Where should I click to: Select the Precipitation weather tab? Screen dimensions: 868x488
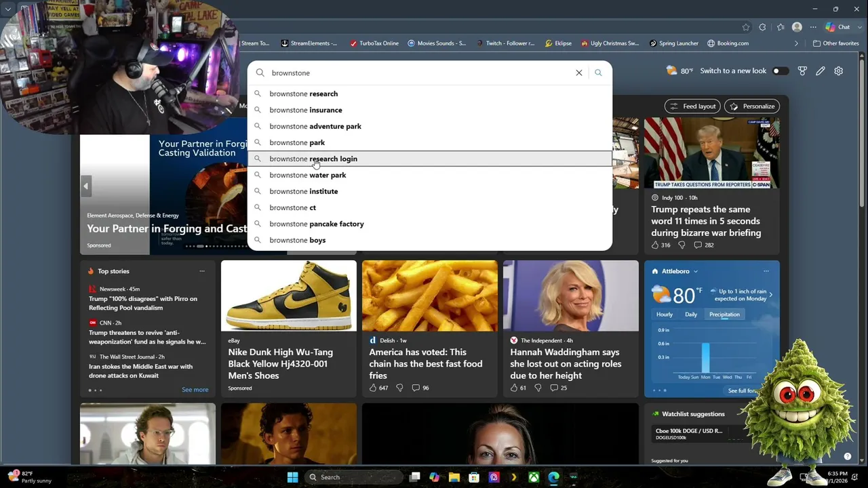[x=724, y=314]
